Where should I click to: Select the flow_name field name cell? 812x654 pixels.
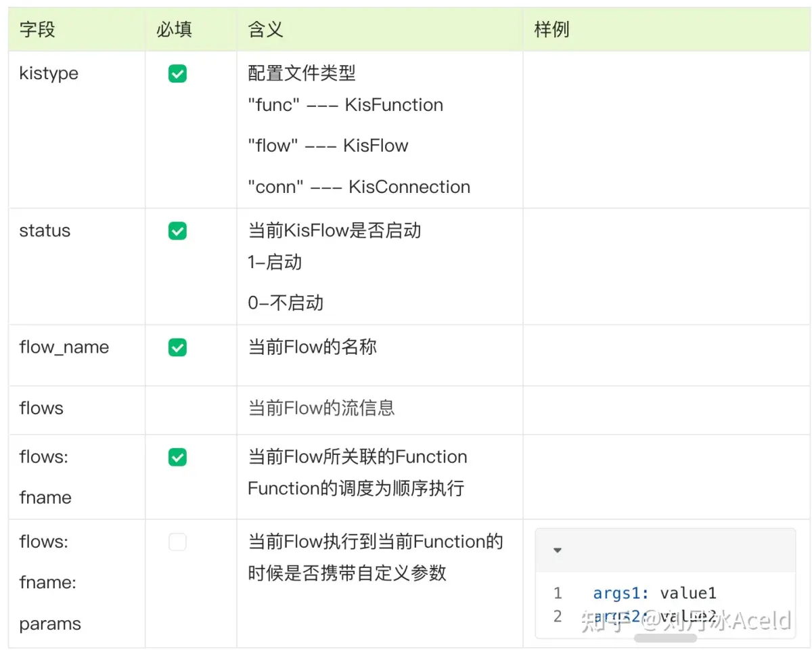coord(64,348)
